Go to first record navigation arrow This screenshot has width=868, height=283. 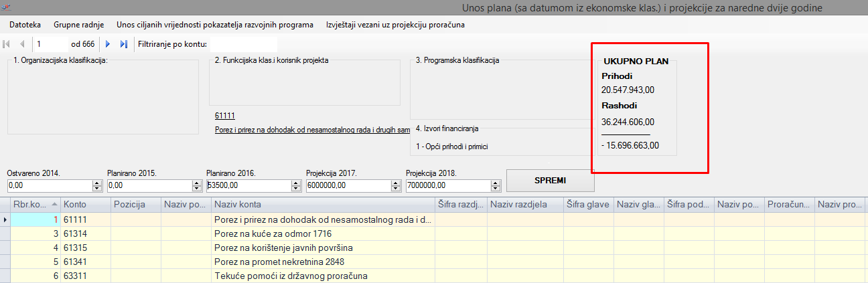(7, 44)
